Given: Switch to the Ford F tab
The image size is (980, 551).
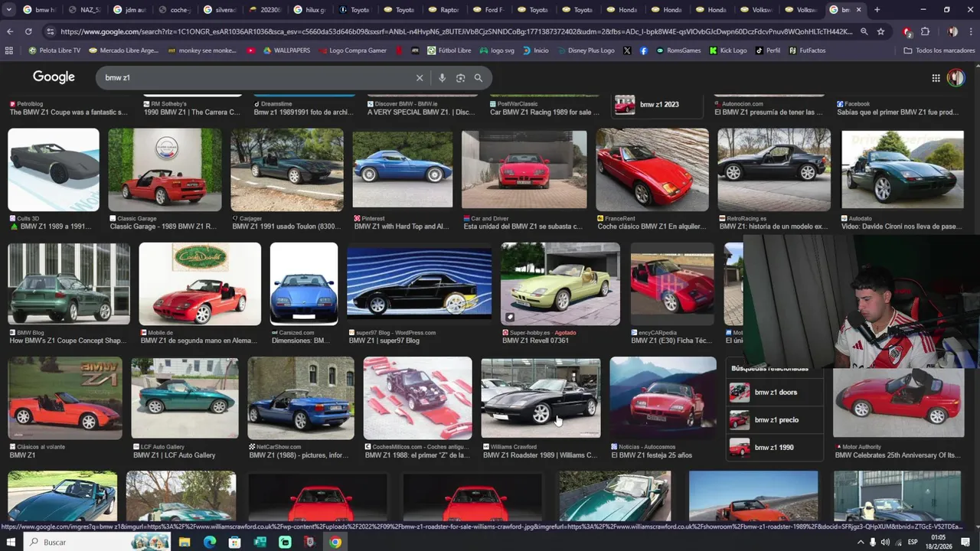Looking at the screenshot, I should 488,10.
